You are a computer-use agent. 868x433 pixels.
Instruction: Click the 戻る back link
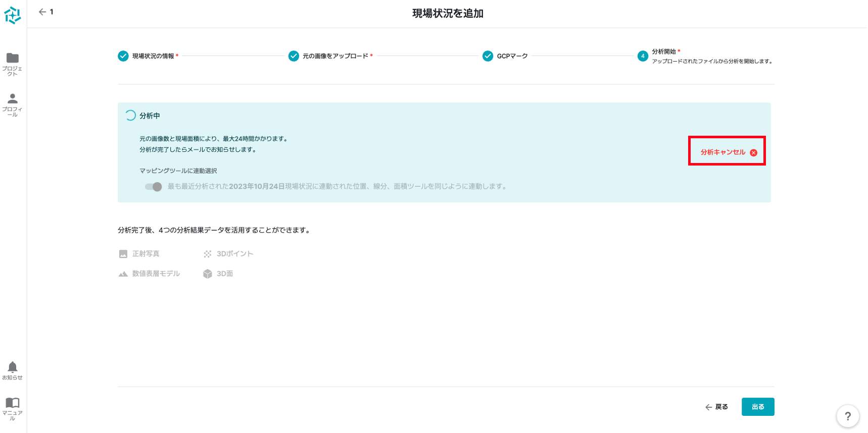tap(716, 407)
